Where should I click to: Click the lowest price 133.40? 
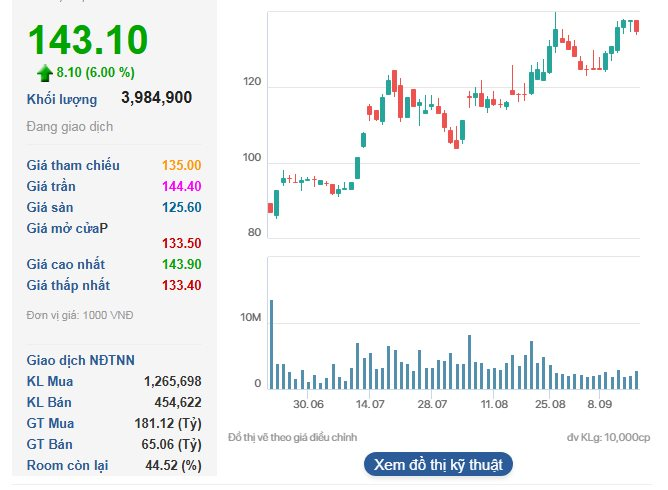181,285
